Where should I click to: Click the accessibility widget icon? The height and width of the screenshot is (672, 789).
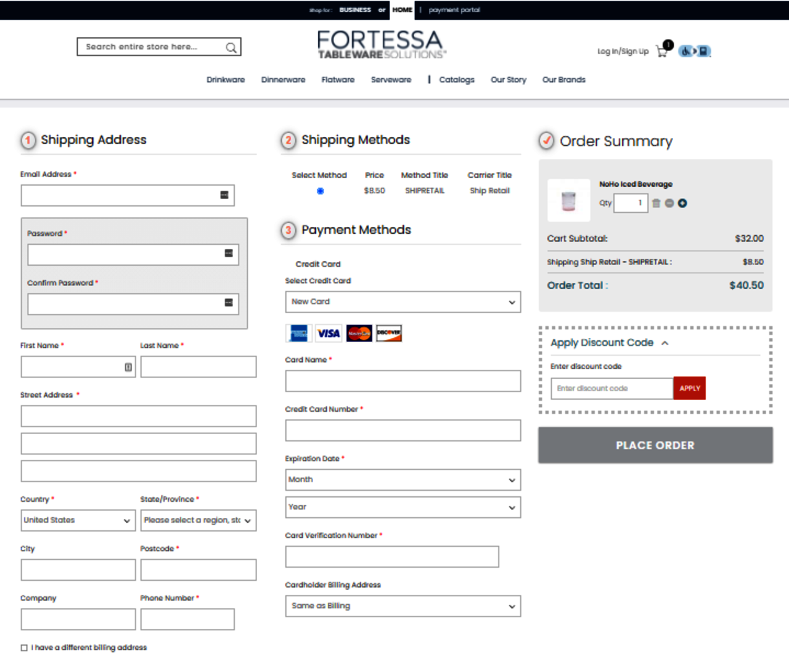point(695,51)
